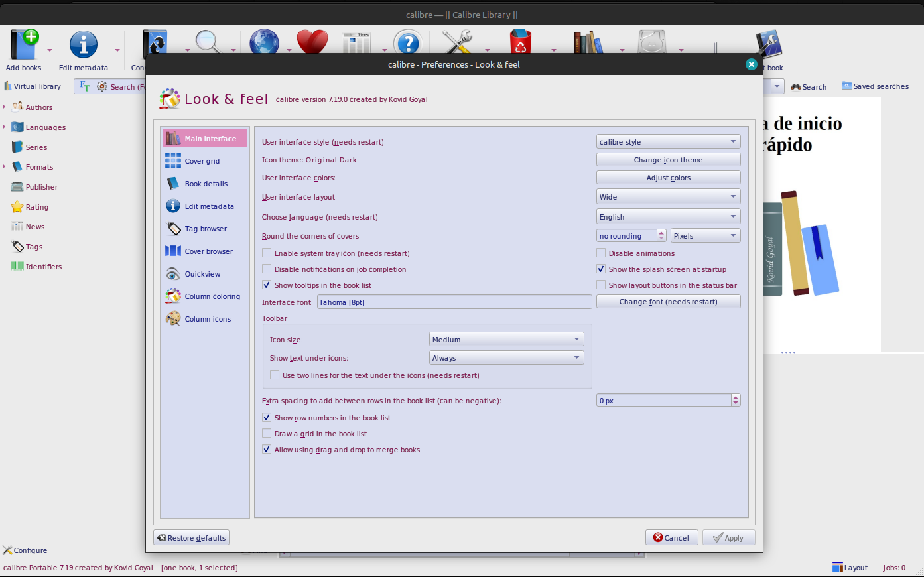Viewport: 924px width, 577px height.
Task: Click the red Remove books recycle icon
Action: point(521,41)
